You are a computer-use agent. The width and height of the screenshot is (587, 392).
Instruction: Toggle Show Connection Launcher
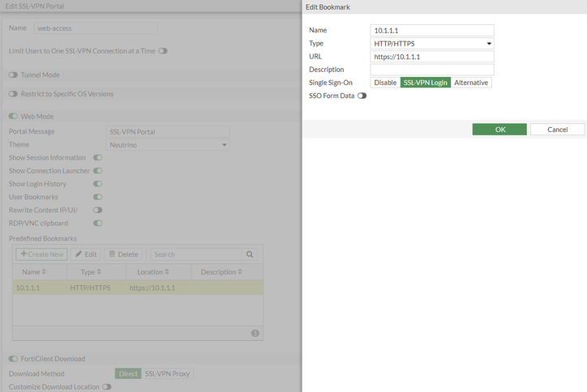coord(98,171)
